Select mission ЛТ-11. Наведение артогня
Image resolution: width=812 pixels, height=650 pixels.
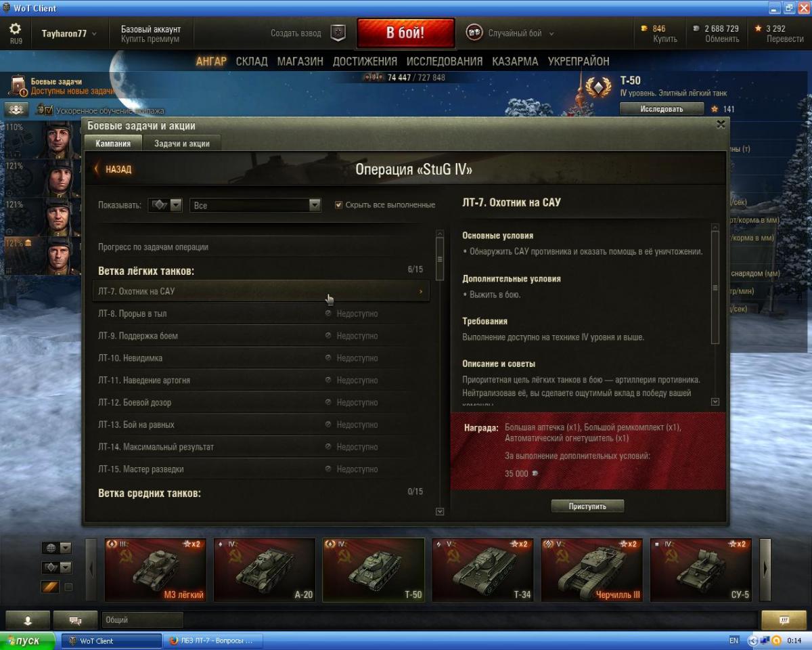(261, 381)
